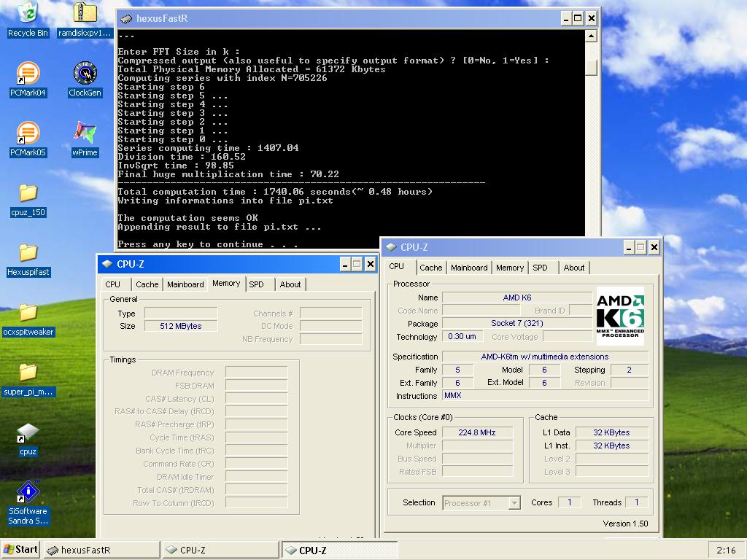Close the hexusFastR console window

coord(591,18)
